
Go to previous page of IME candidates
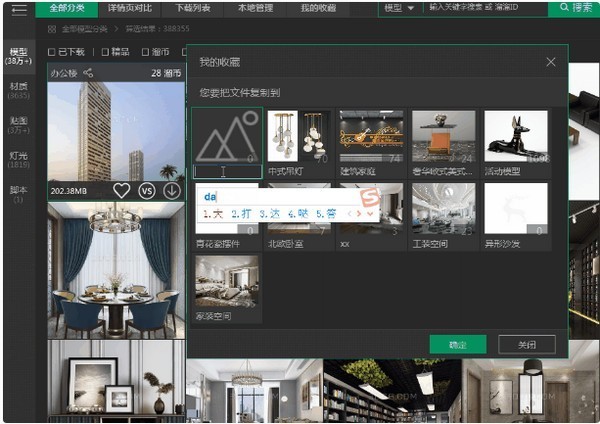point(351,213)
